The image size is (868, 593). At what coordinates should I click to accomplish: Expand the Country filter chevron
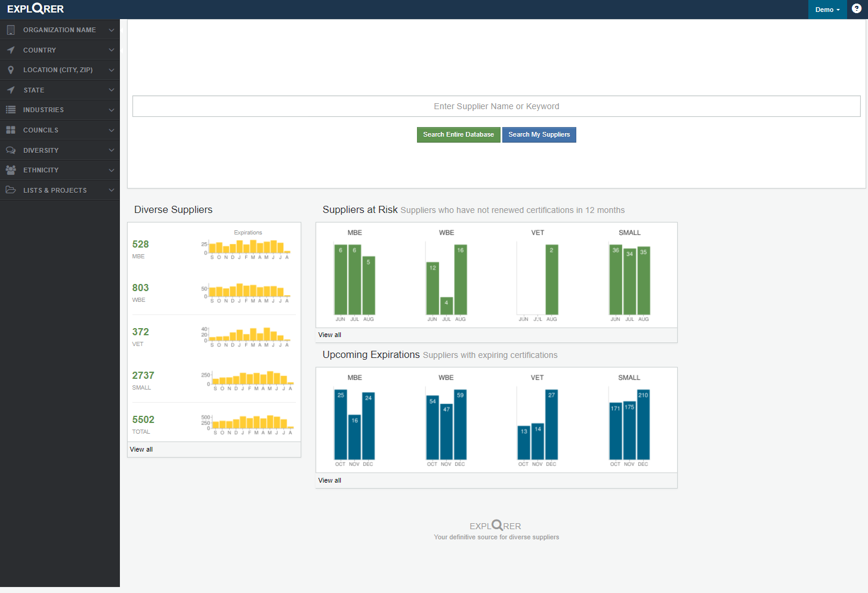pos(112,50)
